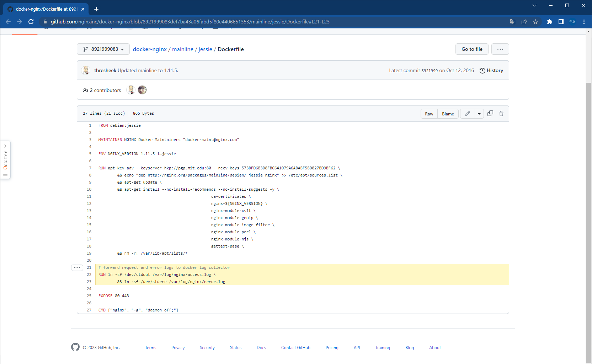The width and height of the screenshot is (592, 364).
Task: Open line 21 actions menu
Action: (x=77, y=268)
